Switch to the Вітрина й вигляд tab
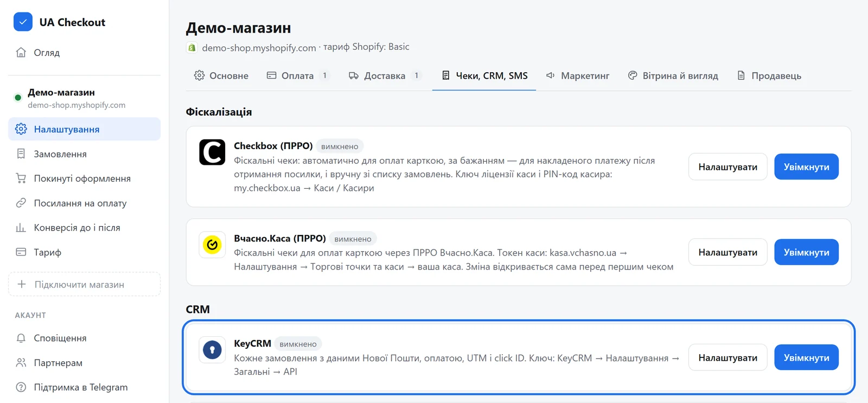This screenshot has width=868, height=403. point(673,76)
